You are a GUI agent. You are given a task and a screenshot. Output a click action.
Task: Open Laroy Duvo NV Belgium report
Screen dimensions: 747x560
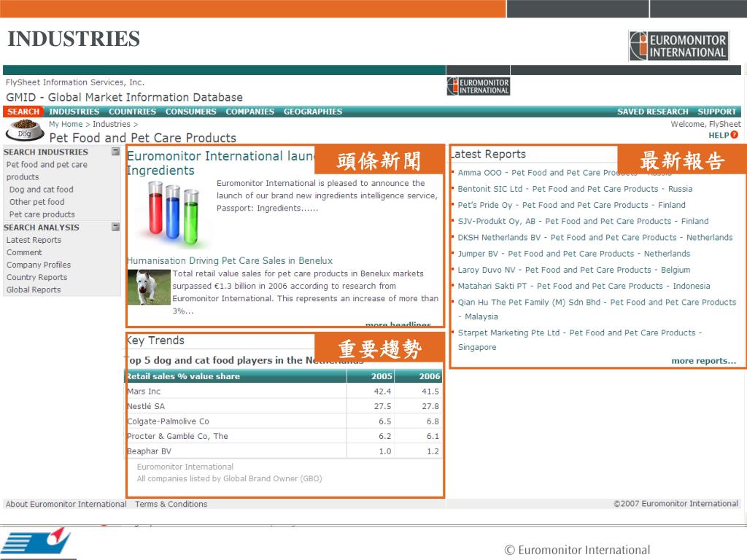[574, 270]
